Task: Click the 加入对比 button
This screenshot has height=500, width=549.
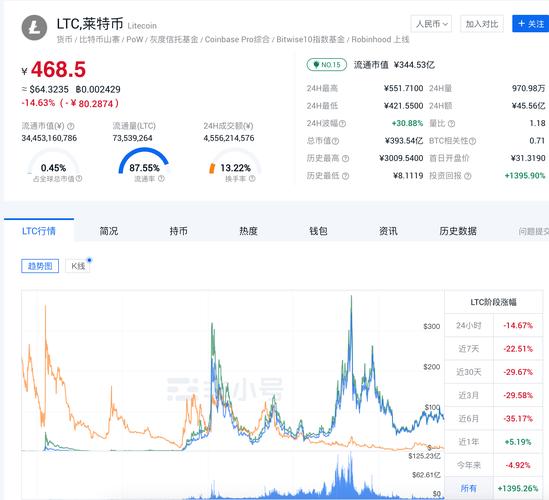Action: pyautogui.click(x=482, y=24)
